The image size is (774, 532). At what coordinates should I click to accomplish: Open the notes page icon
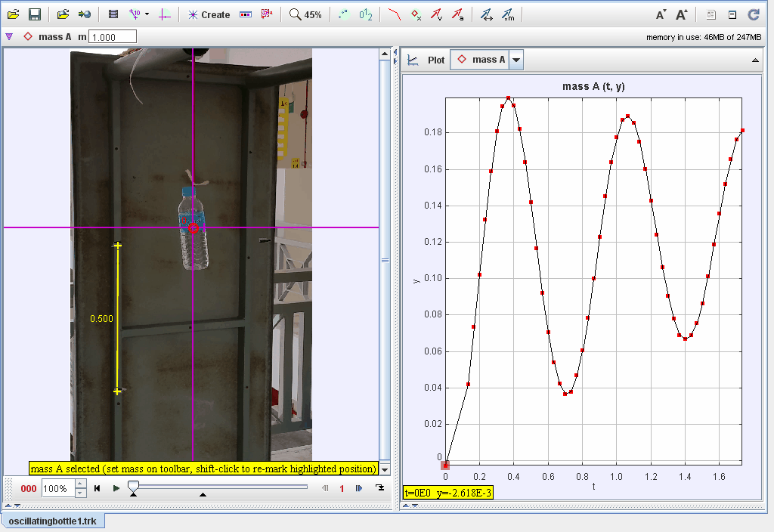[x=711, y=14]
